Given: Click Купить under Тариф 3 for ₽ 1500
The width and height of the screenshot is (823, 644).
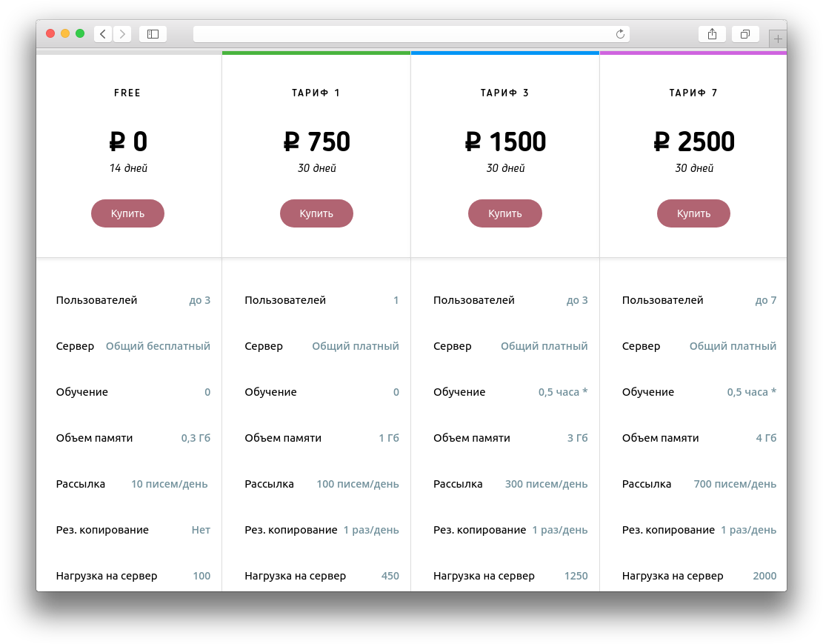Looking at the screenshot, I should pos(505,213).
